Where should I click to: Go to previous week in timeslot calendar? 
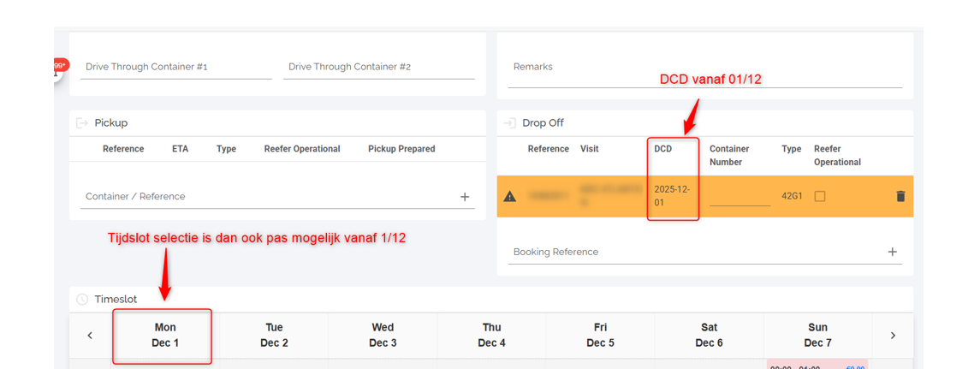pyautogui.click(x=90, y=336)
